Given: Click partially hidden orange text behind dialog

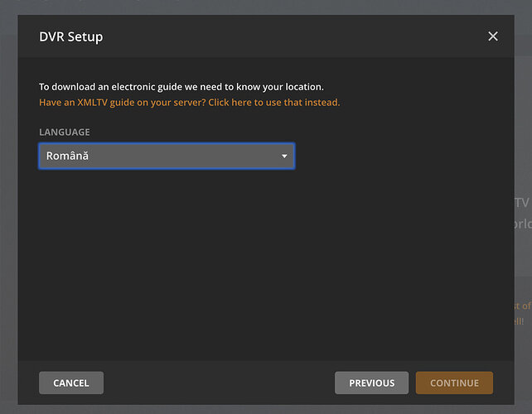Looking at the screenshot, I should point(523,313).
